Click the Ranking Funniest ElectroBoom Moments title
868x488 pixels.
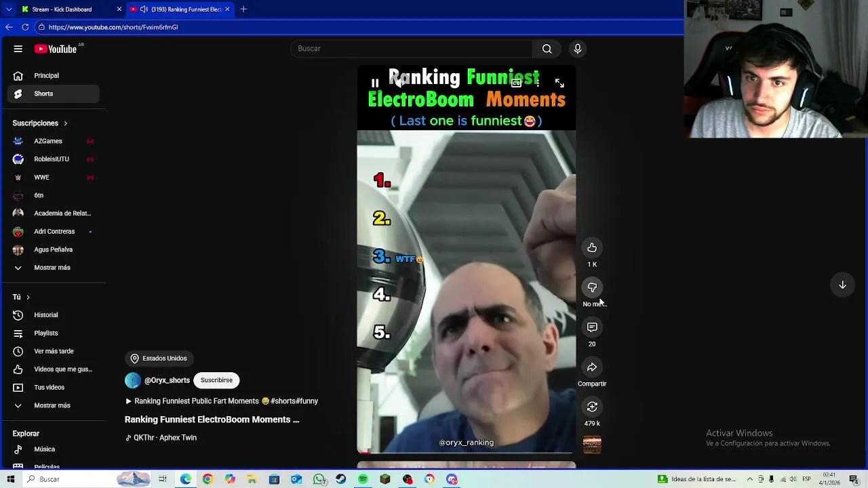(x=212, y=420)
